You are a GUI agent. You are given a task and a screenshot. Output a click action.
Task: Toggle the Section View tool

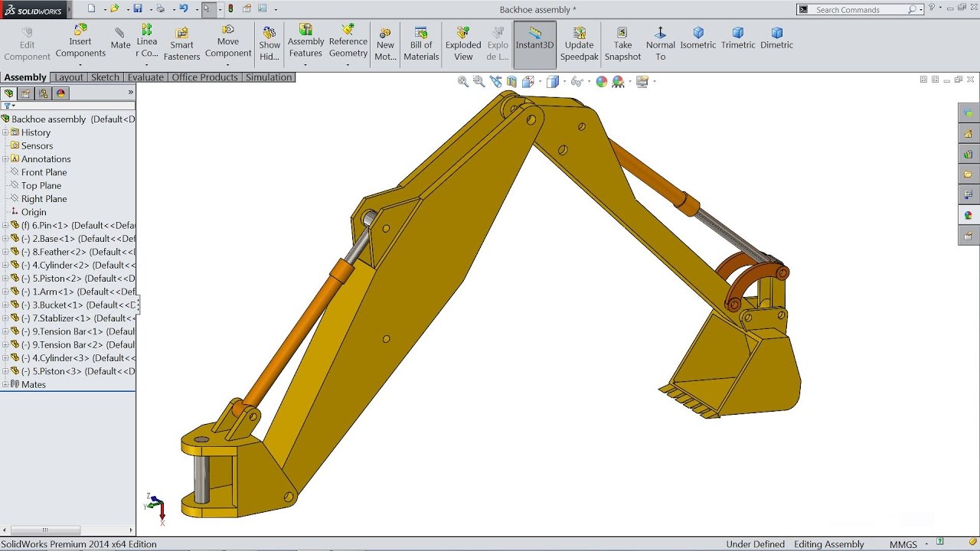pos(511,81)
